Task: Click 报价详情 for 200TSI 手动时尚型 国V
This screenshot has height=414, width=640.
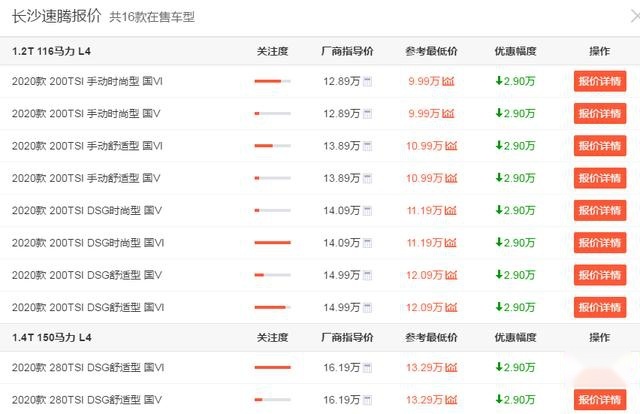Action: click(600, 114)
